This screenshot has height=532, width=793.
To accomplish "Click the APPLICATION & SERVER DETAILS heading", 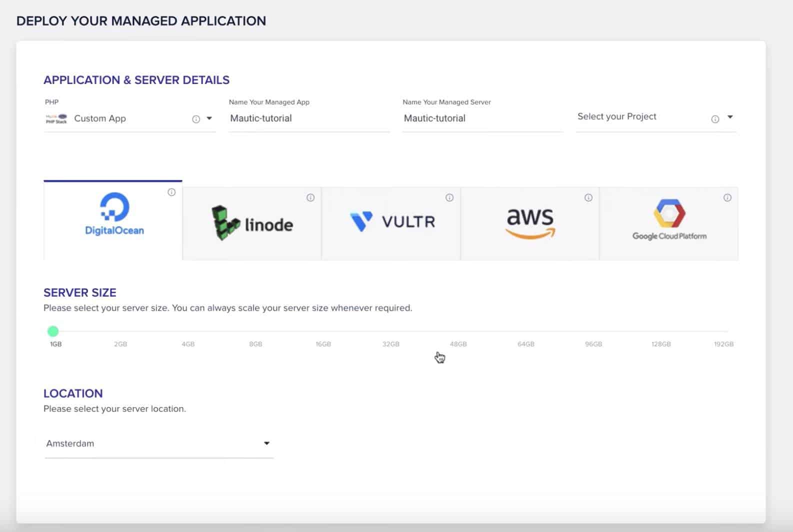I will pos(136,80).
